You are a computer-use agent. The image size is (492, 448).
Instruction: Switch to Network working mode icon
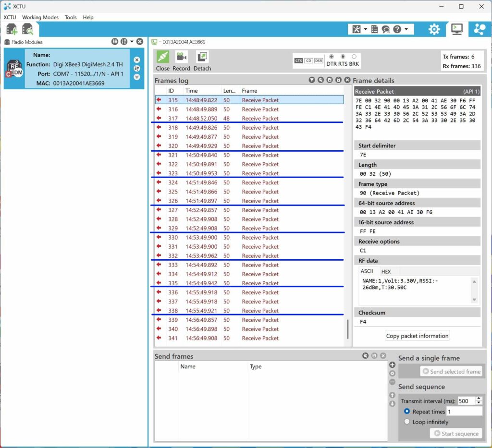(x=480, y=29)
